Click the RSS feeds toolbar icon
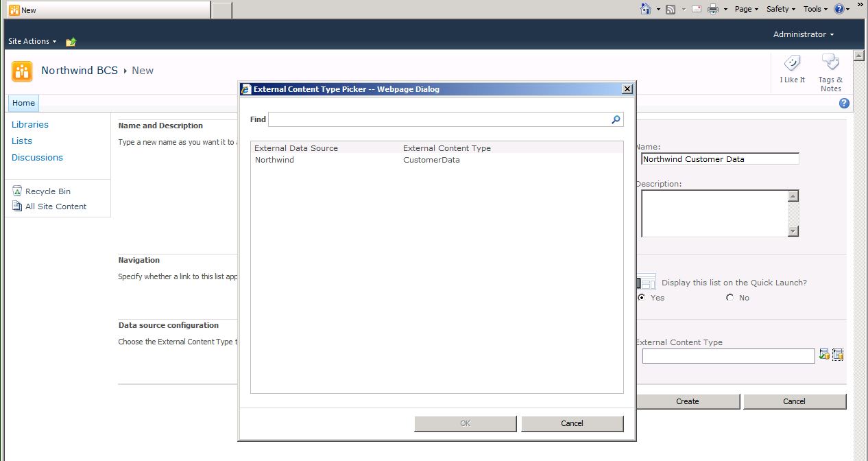The width and height of the screenshot is (868, 461). (671, 9)
